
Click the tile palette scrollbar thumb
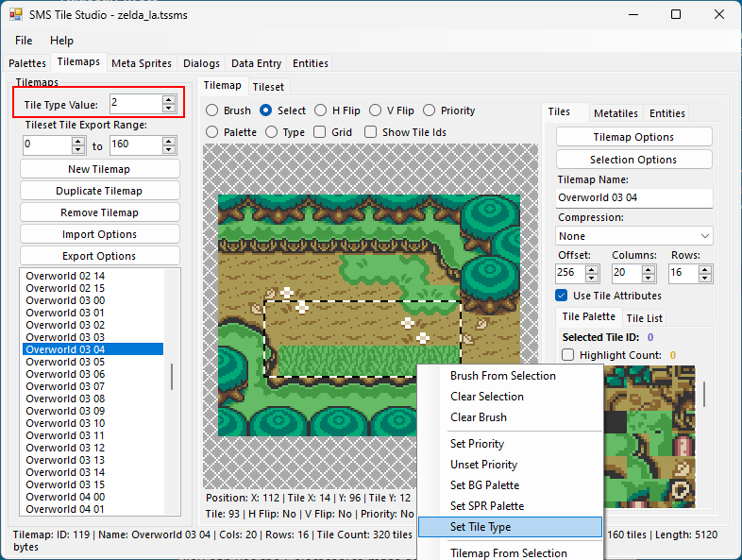[704, 394]
